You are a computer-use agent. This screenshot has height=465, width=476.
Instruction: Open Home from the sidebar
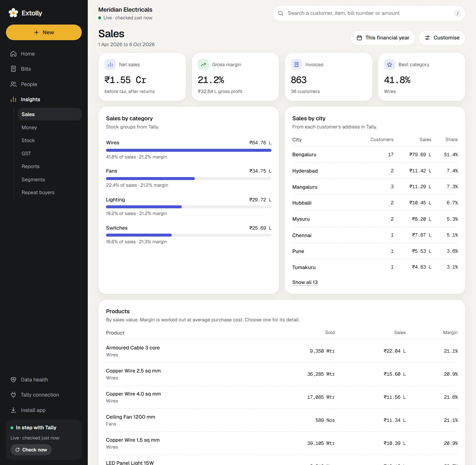coord(44,54)
